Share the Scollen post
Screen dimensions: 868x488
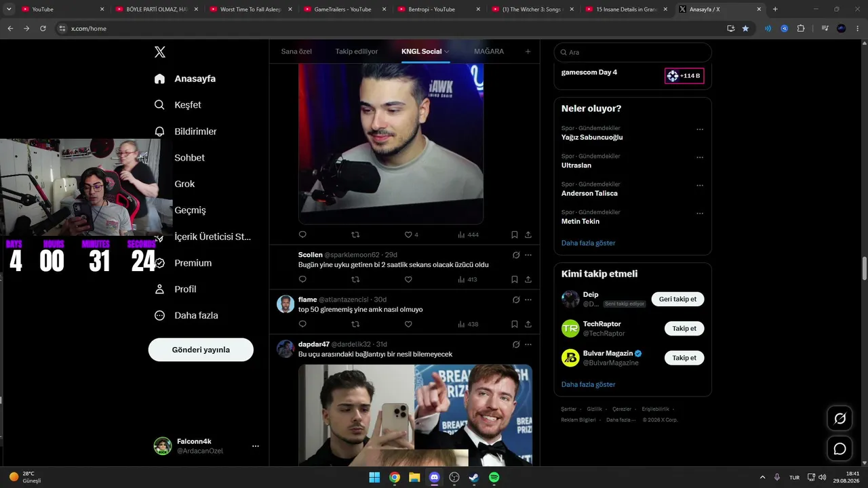click(528, 279)
